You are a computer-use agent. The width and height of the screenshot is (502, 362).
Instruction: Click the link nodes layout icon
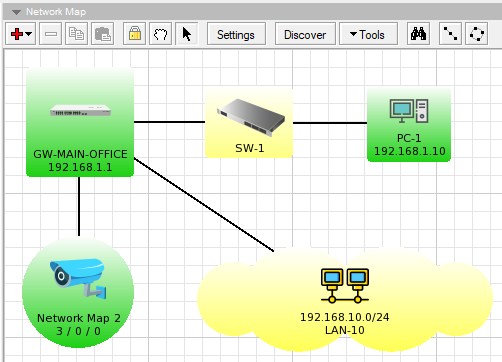[450, 34]
